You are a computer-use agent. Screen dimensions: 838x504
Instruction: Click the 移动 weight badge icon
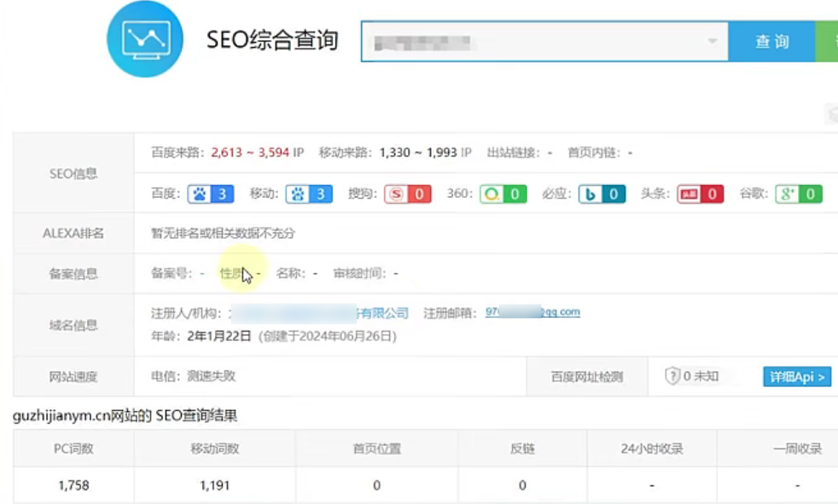309,194
